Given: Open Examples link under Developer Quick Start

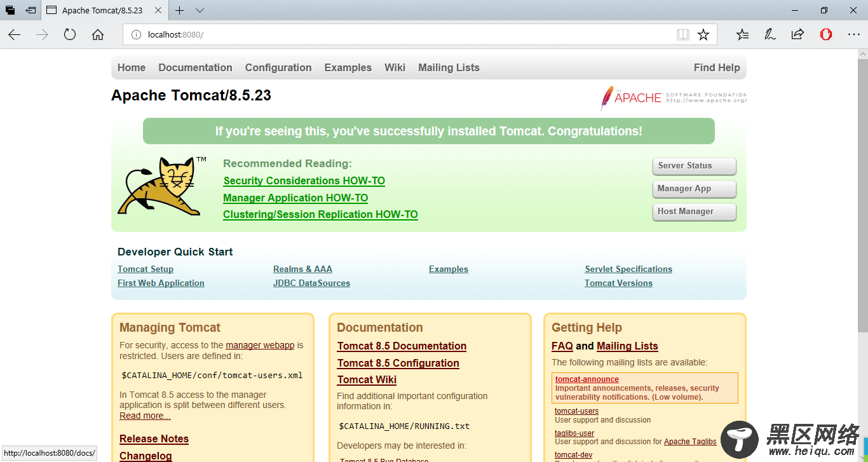Looking at the screenshot, I should point(449,269).
